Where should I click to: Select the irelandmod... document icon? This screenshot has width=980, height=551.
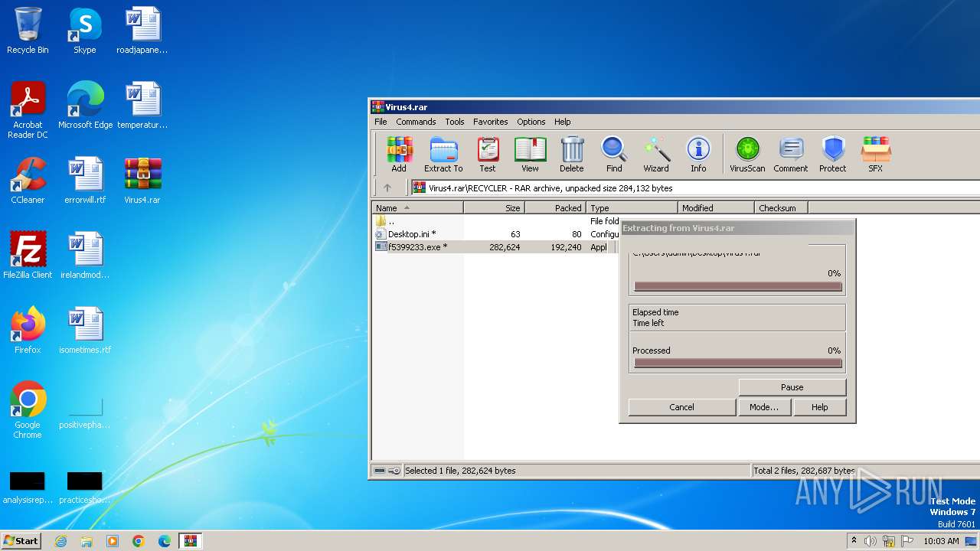(x=85, y=256)
